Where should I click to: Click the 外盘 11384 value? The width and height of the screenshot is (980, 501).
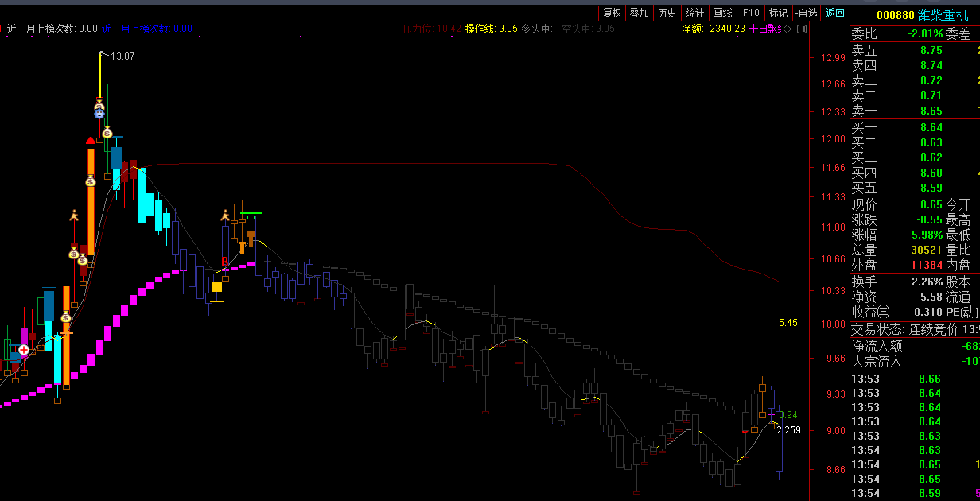click(x=927, y=265)
